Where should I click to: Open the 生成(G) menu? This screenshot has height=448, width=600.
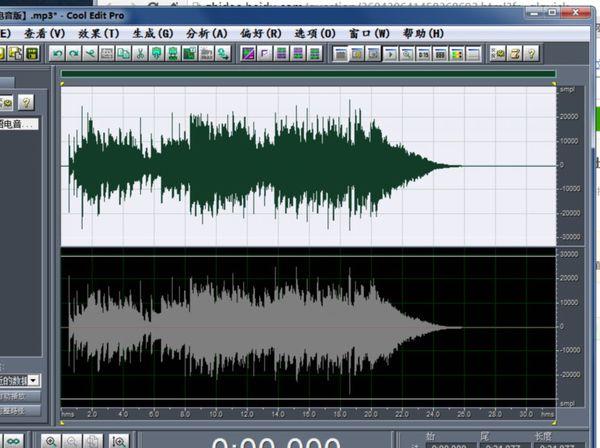(x=153, y=34)
